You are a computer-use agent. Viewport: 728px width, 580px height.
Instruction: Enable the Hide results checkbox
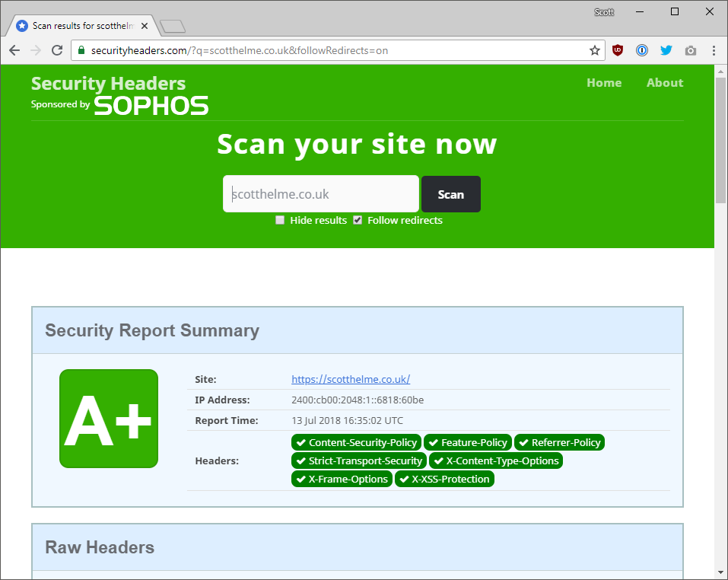(280, 219)
